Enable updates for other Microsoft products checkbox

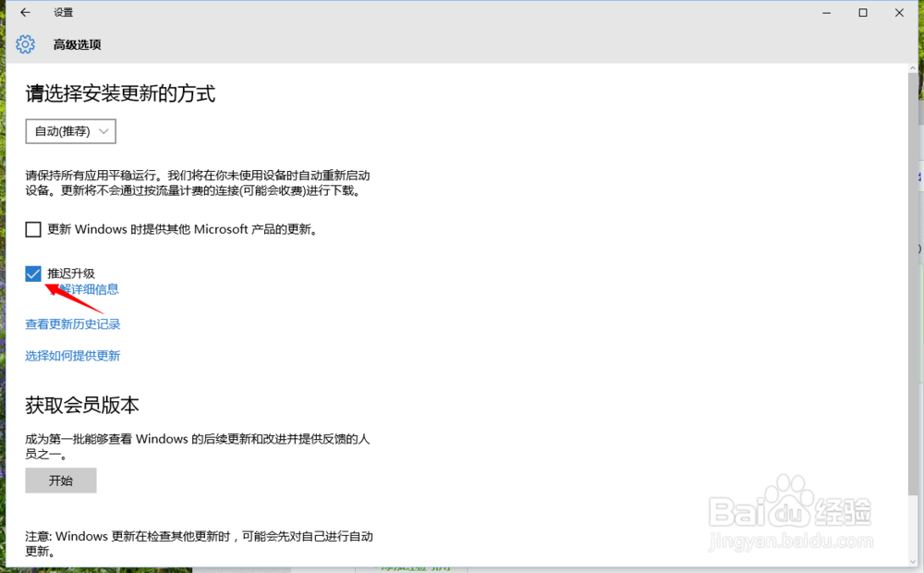(33, 229)
